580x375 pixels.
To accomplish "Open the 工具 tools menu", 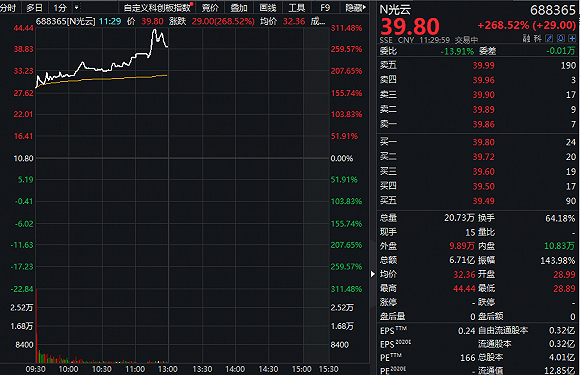I will pyautogui.click(x=296, y=7).
